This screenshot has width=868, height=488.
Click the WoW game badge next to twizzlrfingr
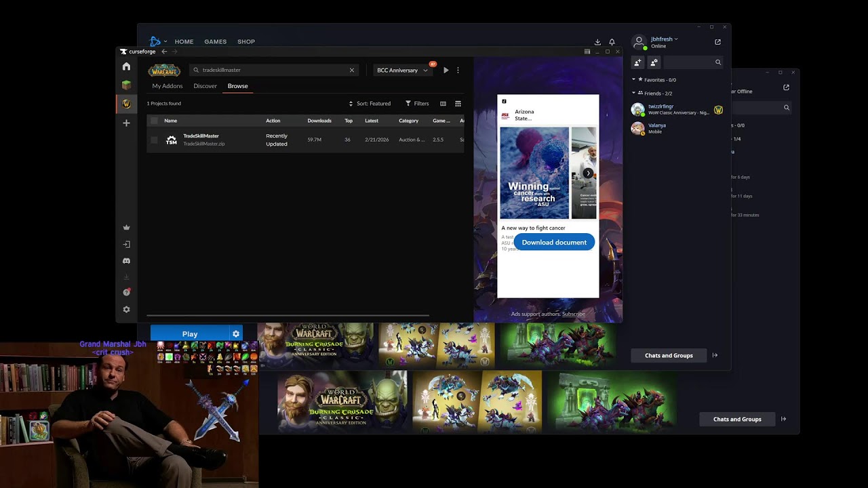[718, 110]
